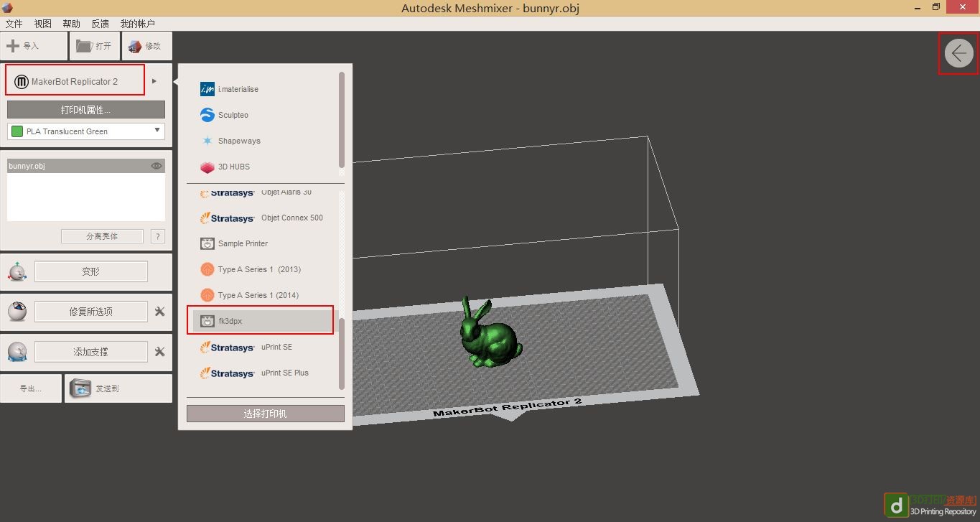Click the print services list scrollbar
Screen dimensions: 980x522
(x=342, y=120)
